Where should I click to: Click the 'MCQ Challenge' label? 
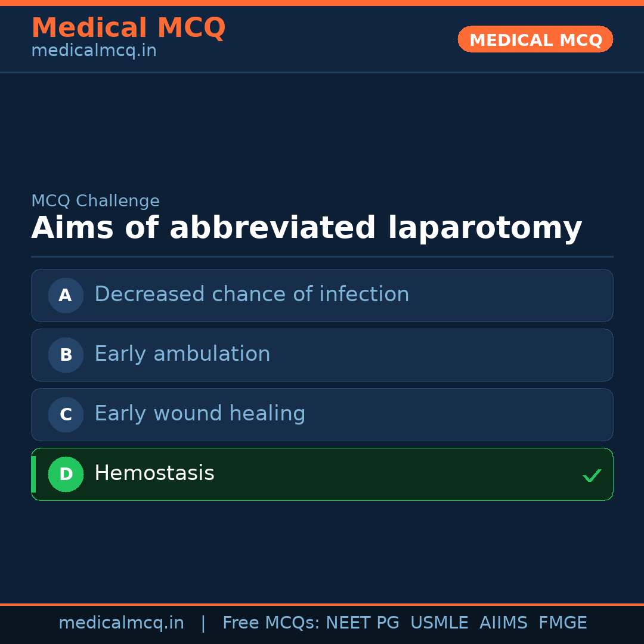pos(95,202)
